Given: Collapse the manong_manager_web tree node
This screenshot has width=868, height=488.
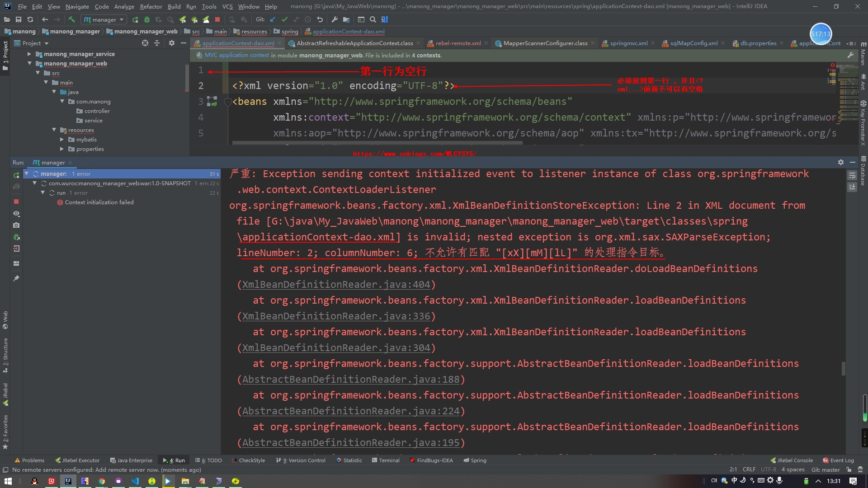Looking at the screenshot, I should coord(29,63).
